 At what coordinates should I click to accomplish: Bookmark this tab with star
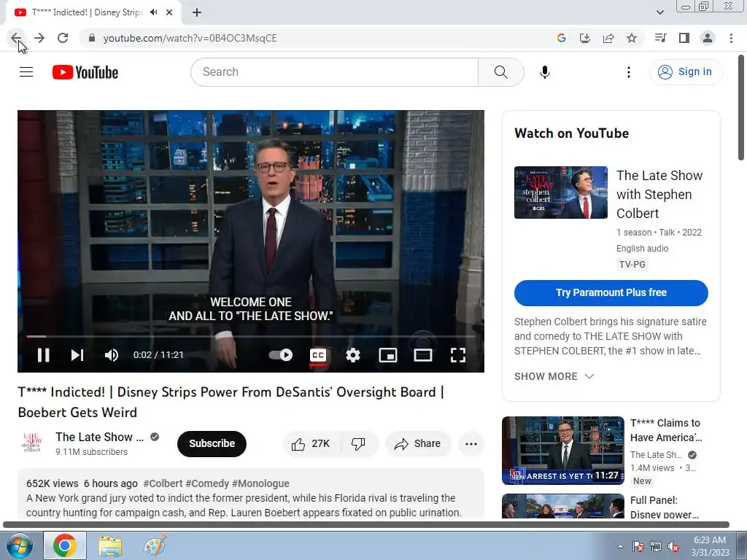(x=632, y=38)
